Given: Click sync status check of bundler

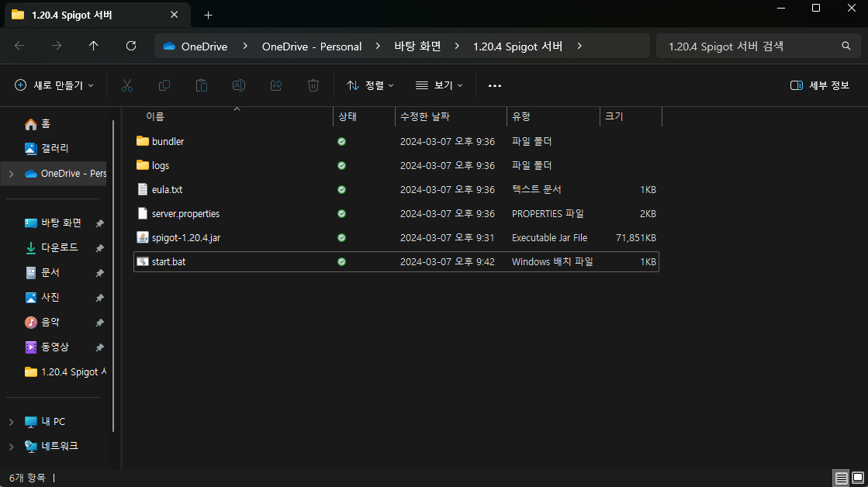Looking at the screenshot, I should click(341, 142).
